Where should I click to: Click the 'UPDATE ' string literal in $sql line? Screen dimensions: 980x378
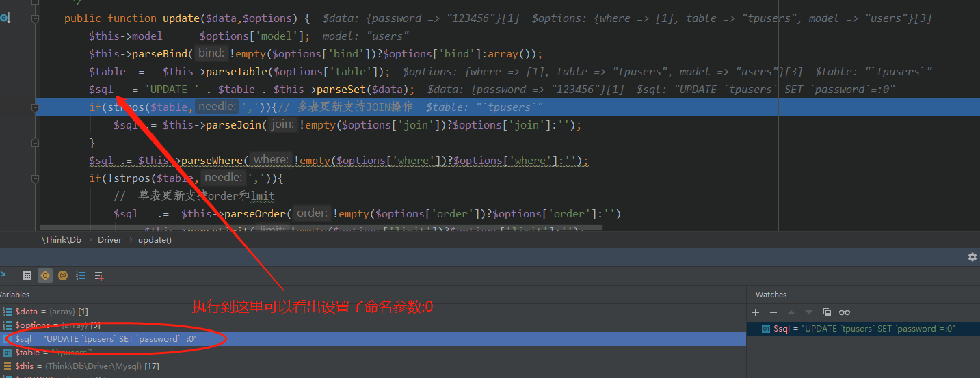(172, 89)
